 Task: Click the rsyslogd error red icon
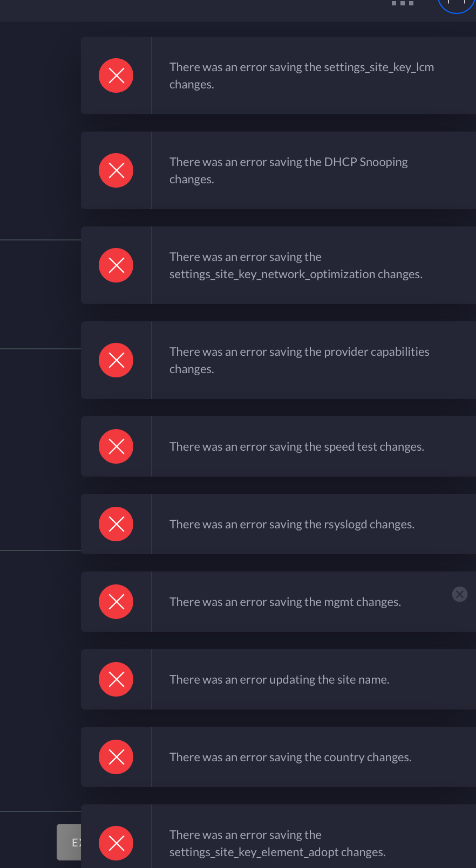116,524
